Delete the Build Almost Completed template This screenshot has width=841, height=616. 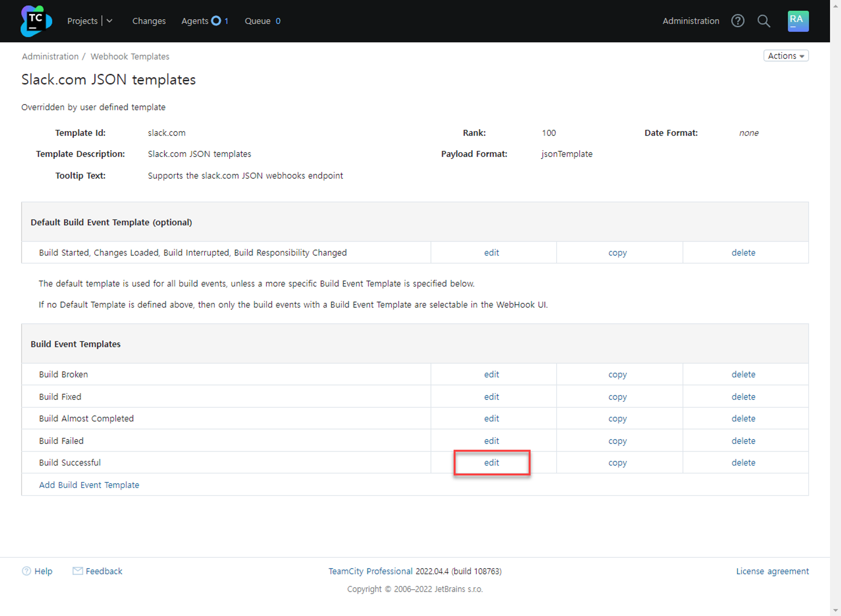coord(743,418)
